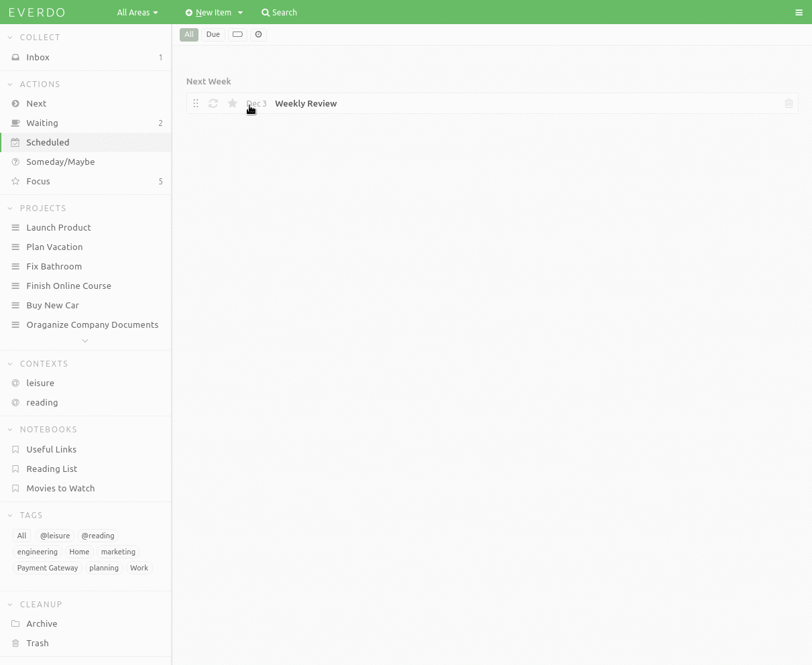Click the New Item button
Screen dimensions: 812x665
(x=210, y=12)
